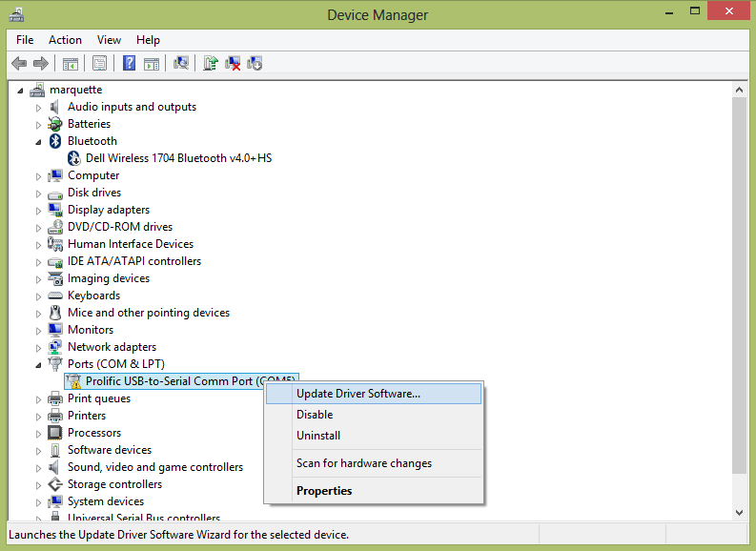This screenshot has height=551, width=756.
Task: Expand the Disk drives category
Action: (38, 194)
